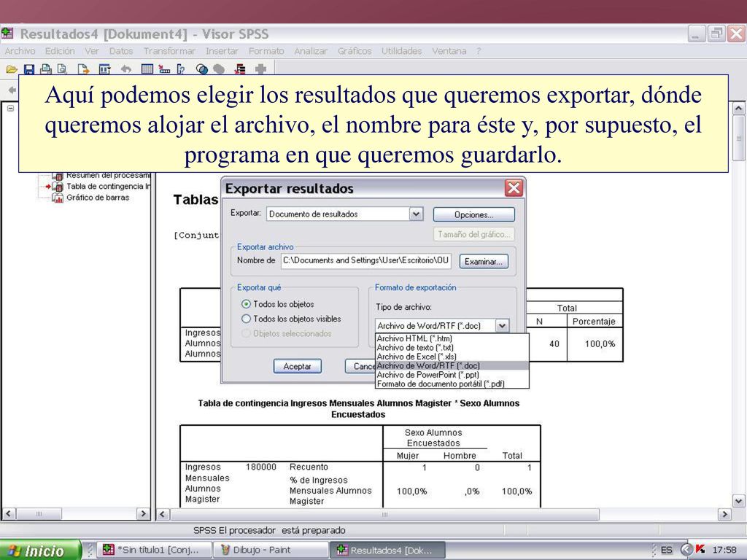Image resolution: width=747 pixels, height=560 pixels.
Task: Click the Cancelar button in export dialog
Action: coord(360,366)
